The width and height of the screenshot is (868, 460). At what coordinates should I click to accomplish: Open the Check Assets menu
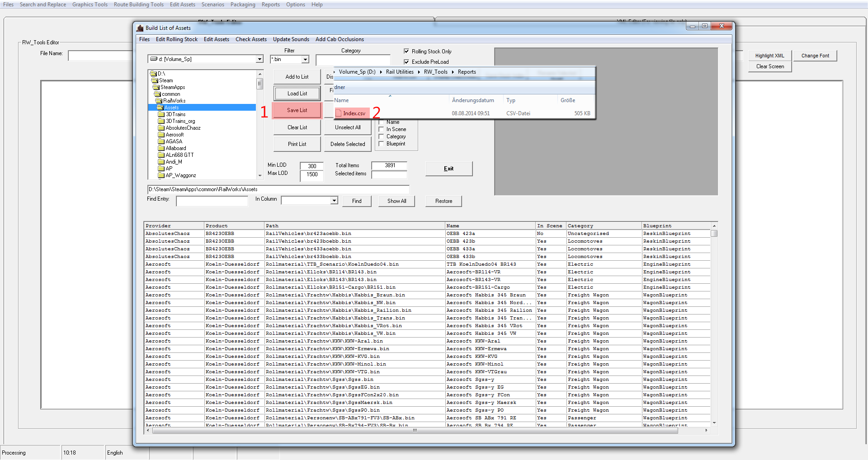pyautogui.click(x=251, y=39)
